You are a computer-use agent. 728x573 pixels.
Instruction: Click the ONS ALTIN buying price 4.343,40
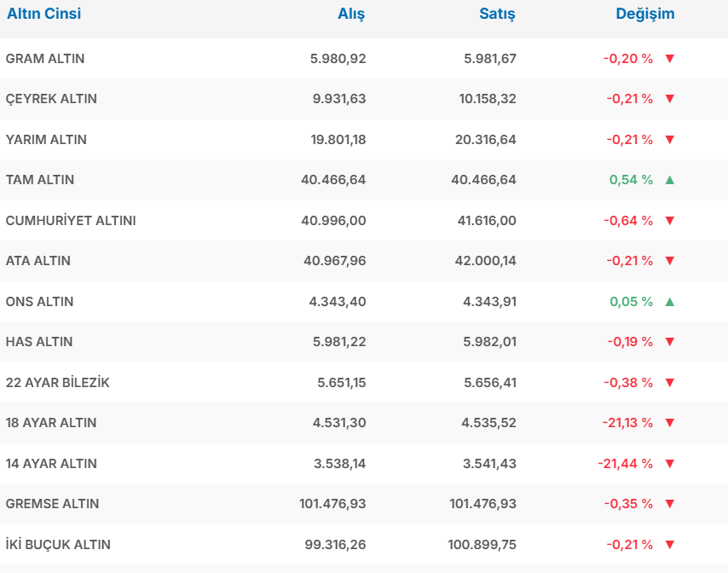[338, 302]
